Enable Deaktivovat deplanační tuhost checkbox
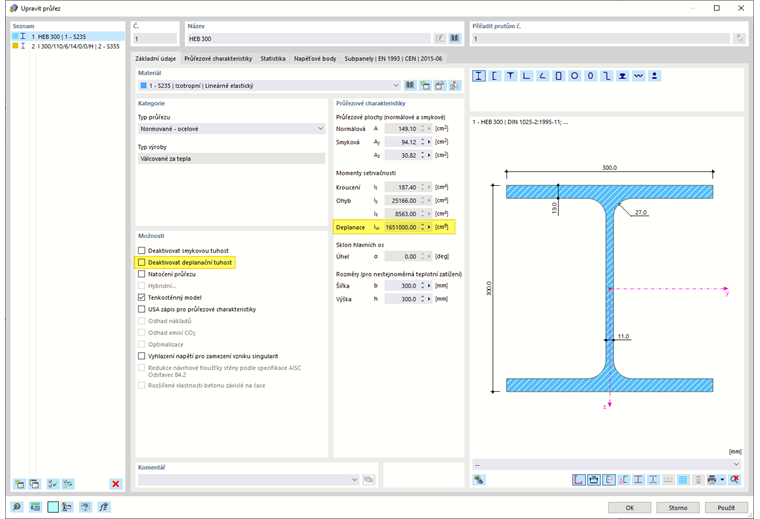The height and width of the screenshot is (519, 760). [142, 262]
